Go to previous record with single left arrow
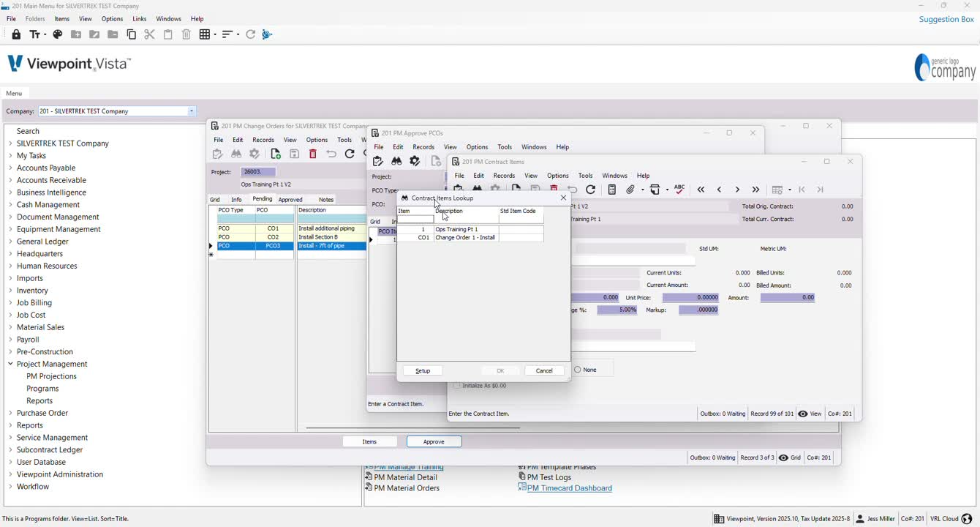 [x=719, y=190]
